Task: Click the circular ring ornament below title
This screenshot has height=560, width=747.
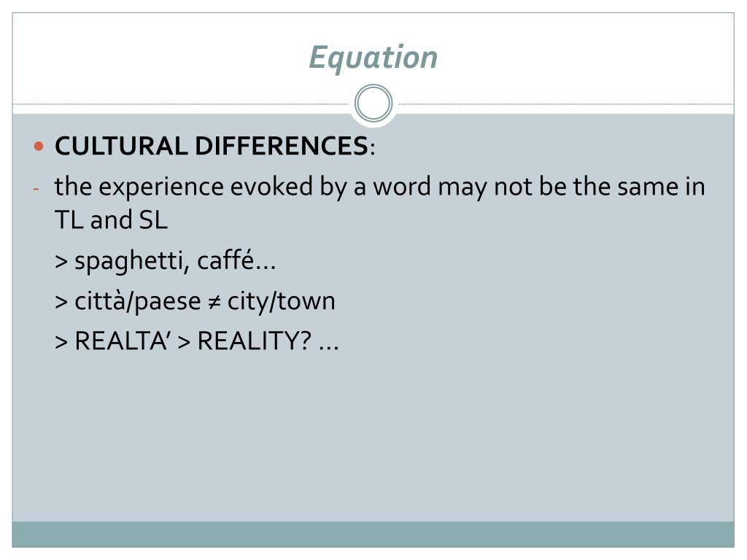Action: (x=373, y=103)
